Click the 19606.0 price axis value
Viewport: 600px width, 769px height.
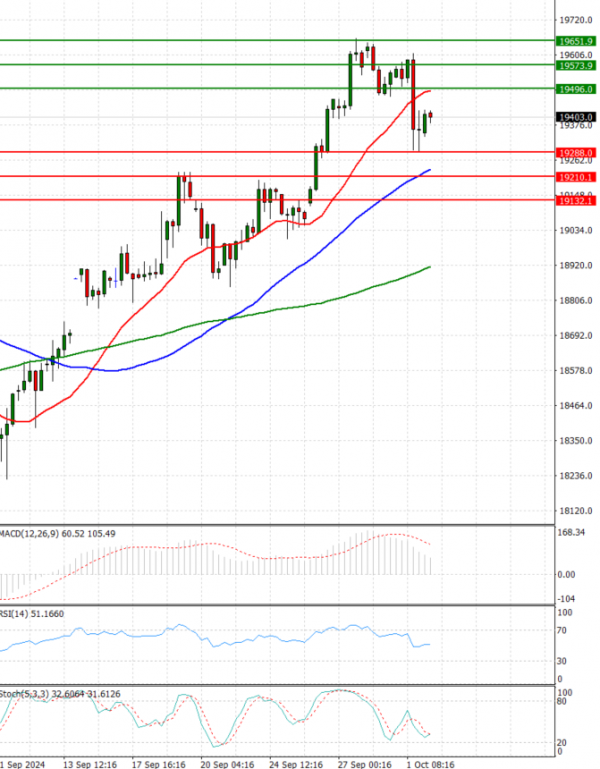click(x=575, y=55)
